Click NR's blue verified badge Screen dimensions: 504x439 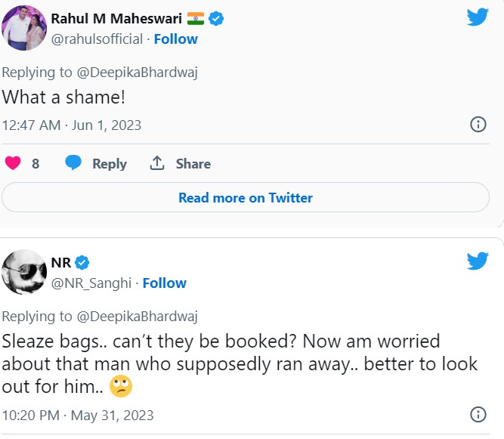(82, 262)
